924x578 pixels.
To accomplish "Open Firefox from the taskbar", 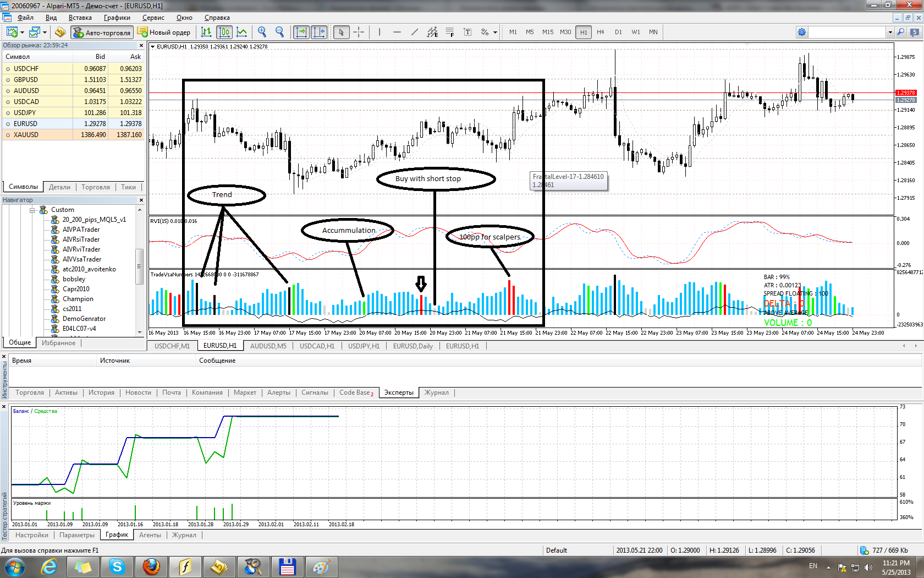I will pos(151,566).
